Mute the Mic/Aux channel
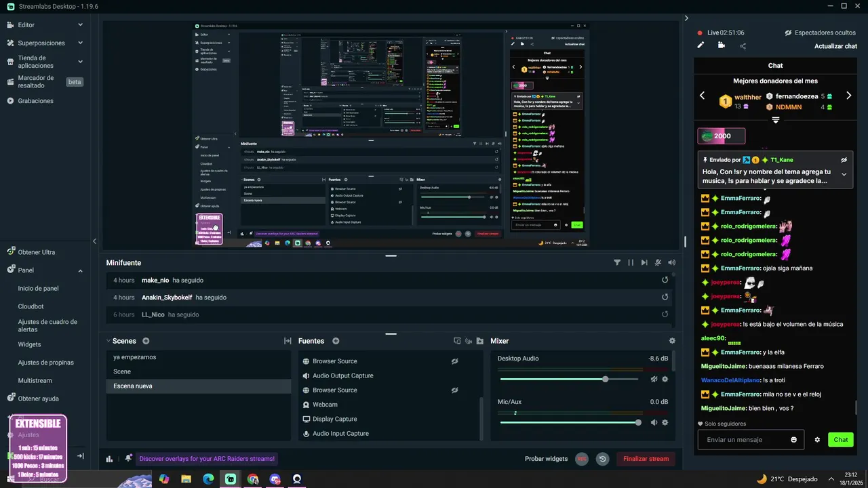Screen dimensions: 868x488 tap(654, 422)
